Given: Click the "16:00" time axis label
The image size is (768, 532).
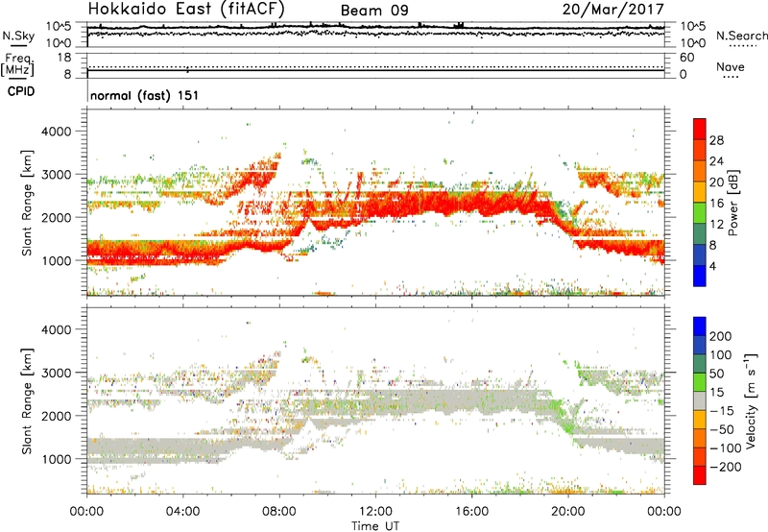Looking at the screenshot, I should [x=471, y=512].
